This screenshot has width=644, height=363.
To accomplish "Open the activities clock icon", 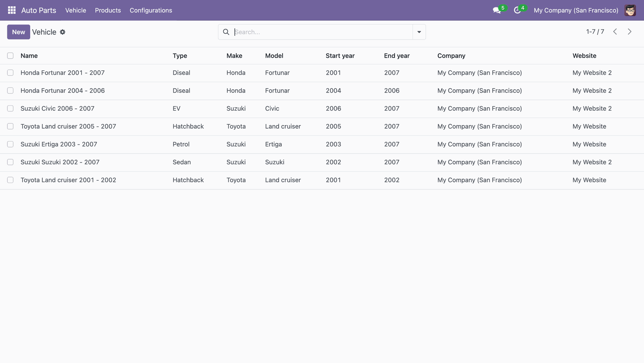I will (x=517, y=10).
